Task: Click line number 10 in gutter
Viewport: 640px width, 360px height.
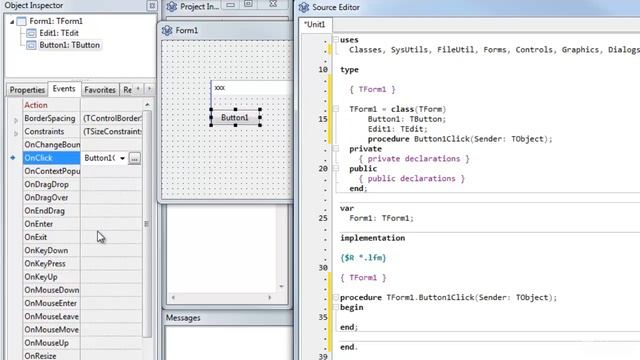Action: [x=323, y=69]
